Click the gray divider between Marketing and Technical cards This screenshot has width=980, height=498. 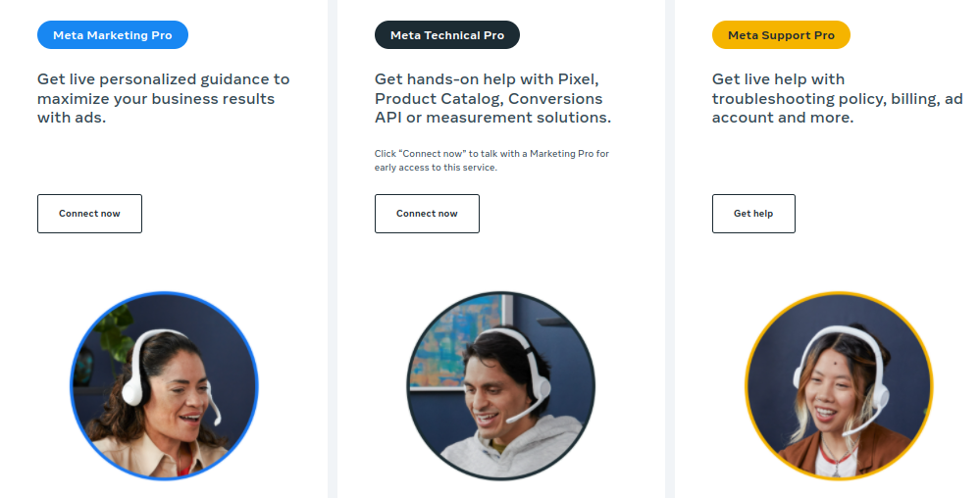point(333,249)
